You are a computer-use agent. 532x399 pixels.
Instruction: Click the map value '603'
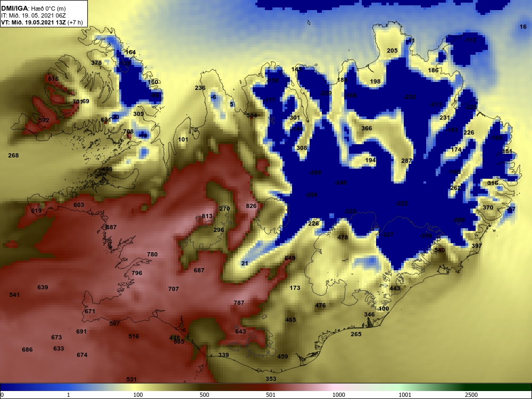[x=79, y=205]
